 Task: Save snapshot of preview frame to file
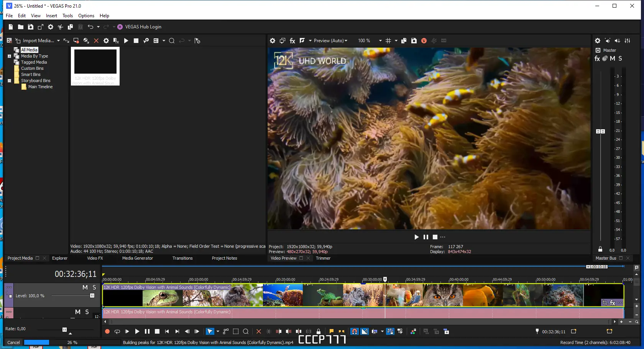click(x=414, y=41)
